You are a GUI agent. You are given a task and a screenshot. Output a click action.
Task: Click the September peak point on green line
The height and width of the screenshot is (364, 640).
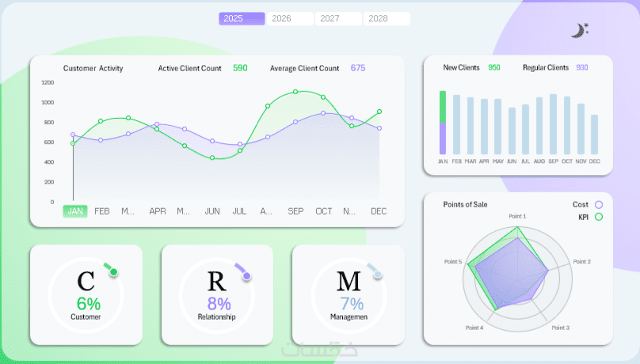[x=295, y=92]
